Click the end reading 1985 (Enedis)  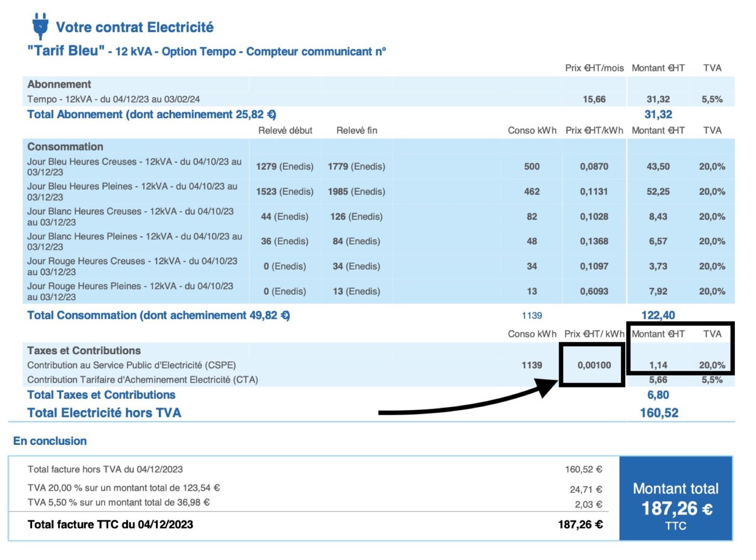356,191
